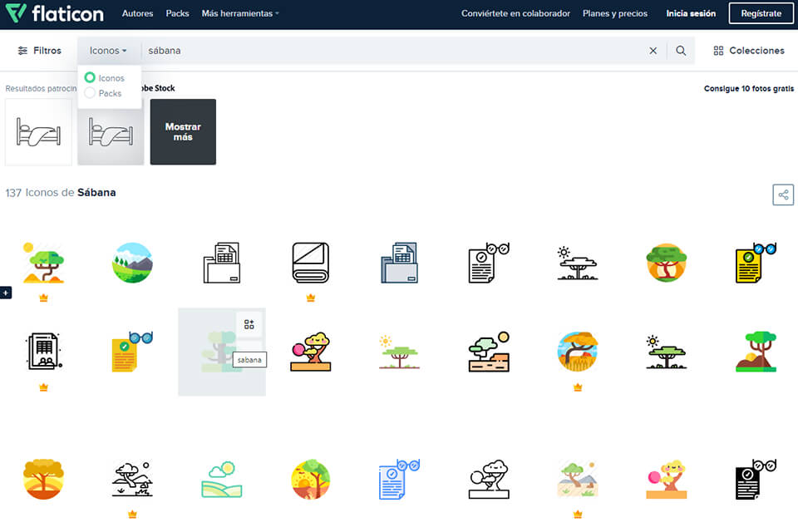This screenshot has height=532, width=798.
Task: Click the share icon beside the results count
Action: [x=782, y=195]
